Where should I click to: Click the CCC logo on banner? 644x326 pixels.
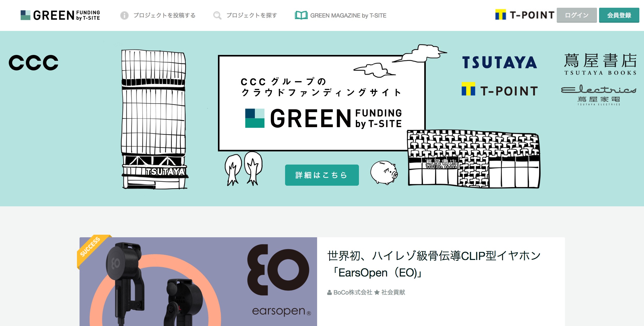point(34,63)
